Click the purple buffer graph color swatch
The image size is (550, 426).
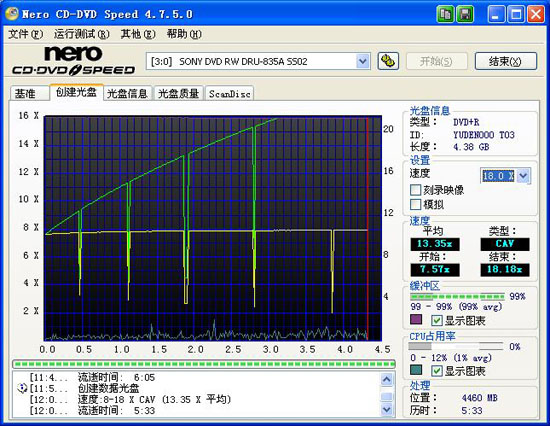point(416,319)
